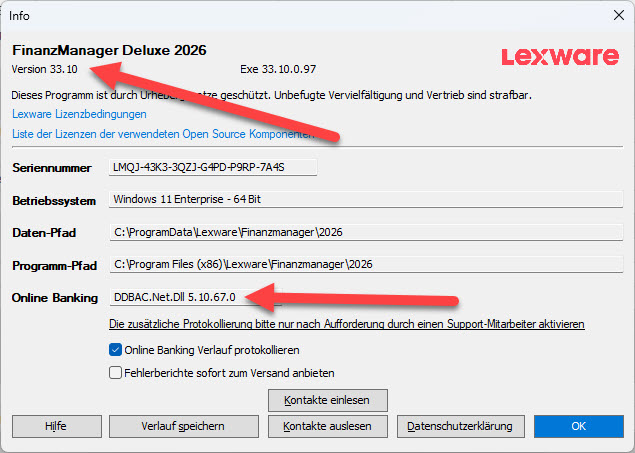Click Verlauf speichern button
635x453 pixels.
(x=181, y=426)
